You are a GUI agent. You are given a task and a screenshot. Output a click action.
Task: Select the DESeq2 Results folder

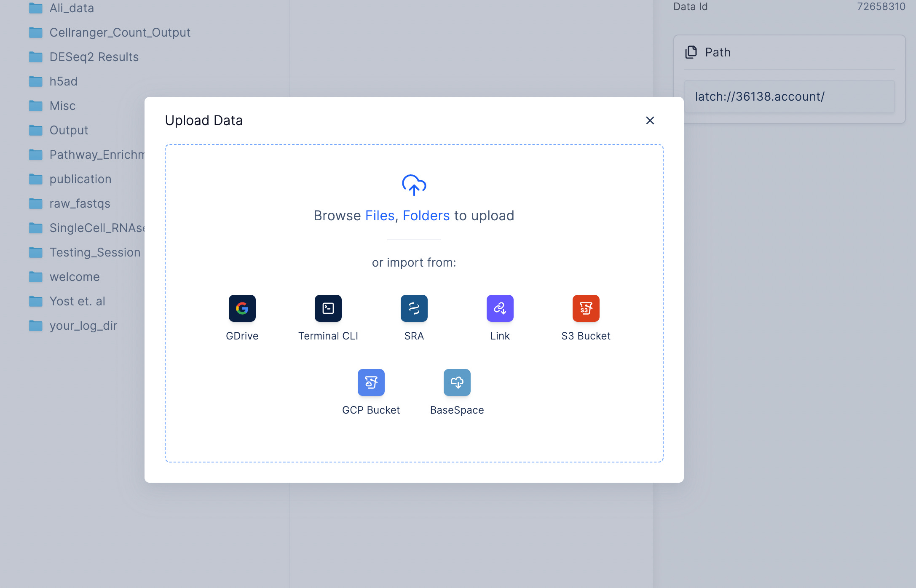point(84,57)
